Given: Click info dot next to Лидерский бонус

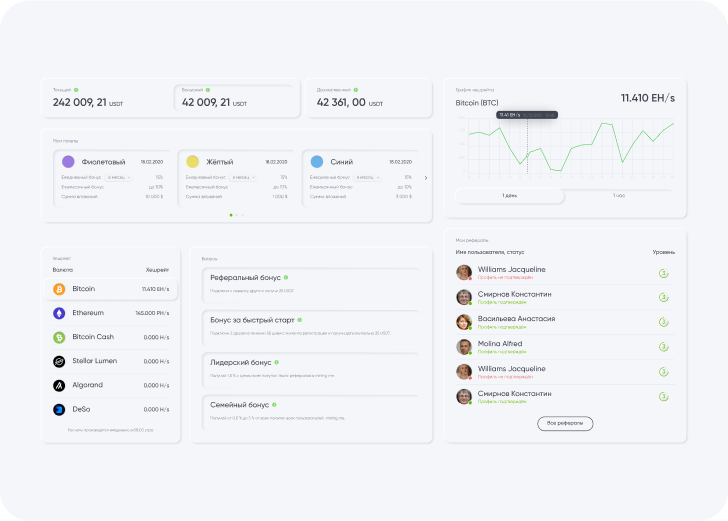Looking at the screenshot, I should coord(277,362).
